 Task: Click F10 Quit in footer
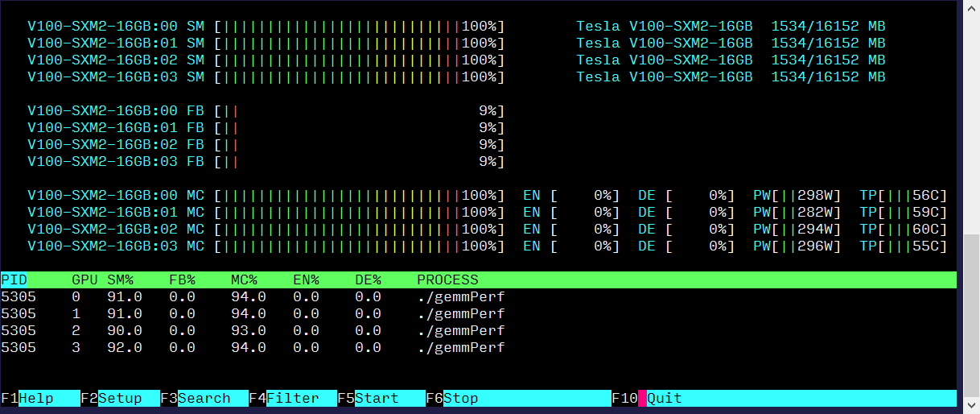[784, 398]
